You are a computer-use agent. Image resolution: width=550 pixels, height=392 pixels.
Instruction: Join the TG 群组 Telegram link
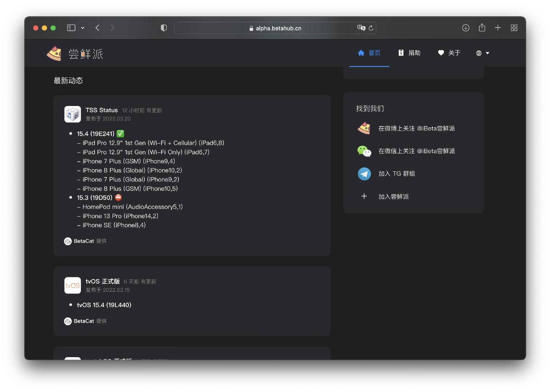click(x=396, y=174)
